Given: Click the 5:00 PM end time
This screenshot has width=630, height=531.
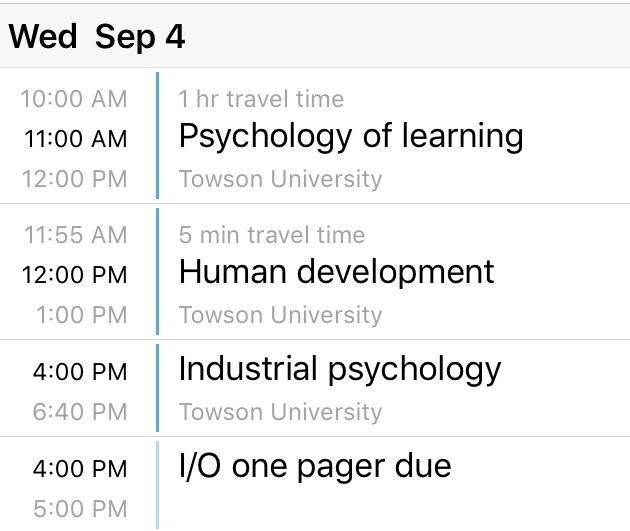Looking at the screenshot, I should click(x=80, y=507).
